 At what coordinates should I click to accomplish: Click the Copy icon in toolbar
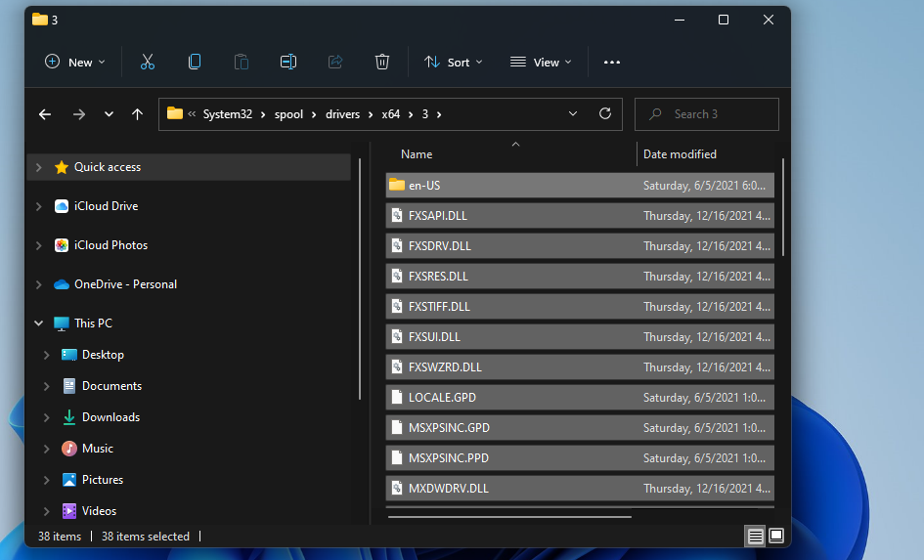point(195,62)
